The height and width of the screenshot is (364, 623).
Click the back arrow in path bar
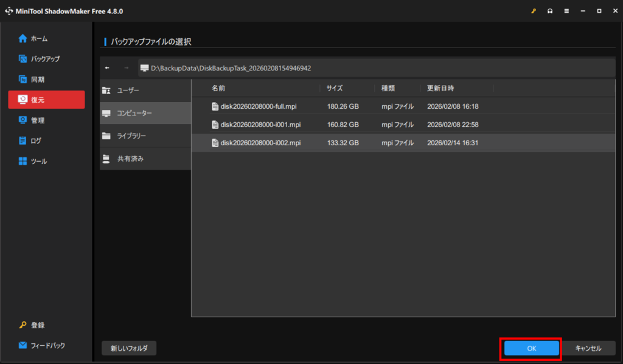pyautogui.click(x=108, y=68)
